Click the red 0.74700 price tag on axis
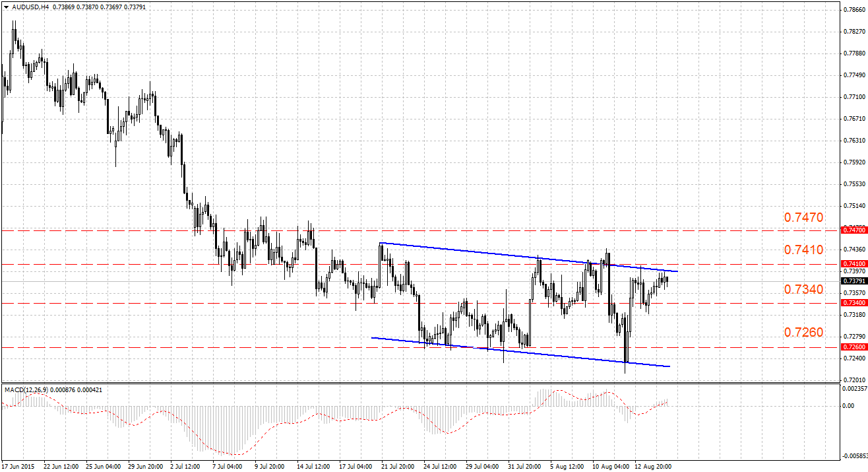The height and width of the screenshot is (472, 868). [x=854, y=230]
